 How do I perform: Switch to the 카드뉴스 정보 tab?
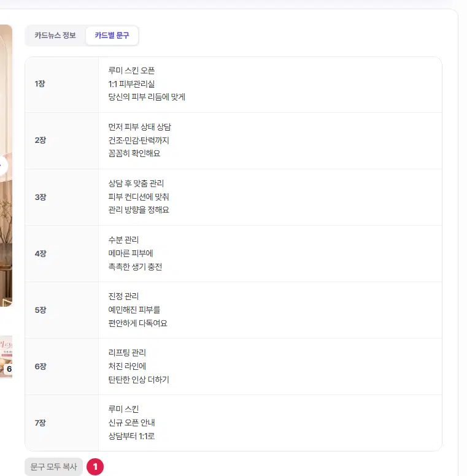pos(55,36)
